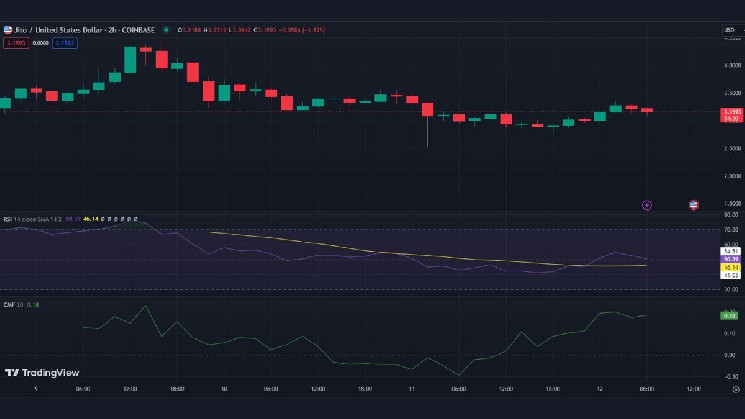The image size is (745, 419).
Task: Click the red current price label on axis
Action: (730, 114)
